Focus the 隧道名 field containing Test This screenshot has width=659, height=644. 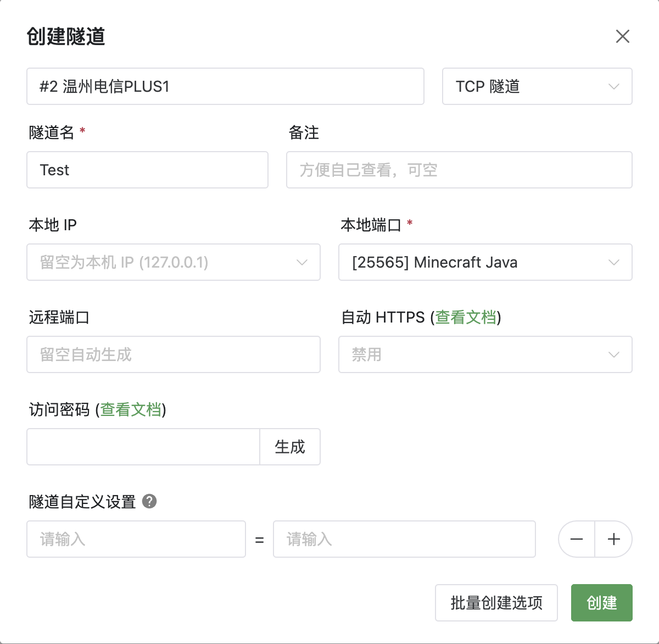pyautogui.click(x=147, y=170)
